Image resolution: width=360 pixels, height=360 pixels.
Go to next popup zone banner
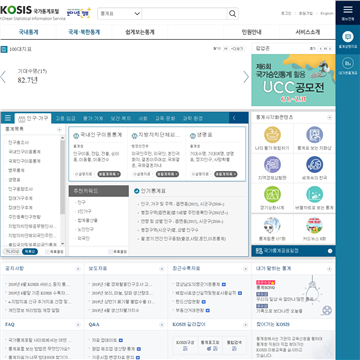click(x=330, y=49)
